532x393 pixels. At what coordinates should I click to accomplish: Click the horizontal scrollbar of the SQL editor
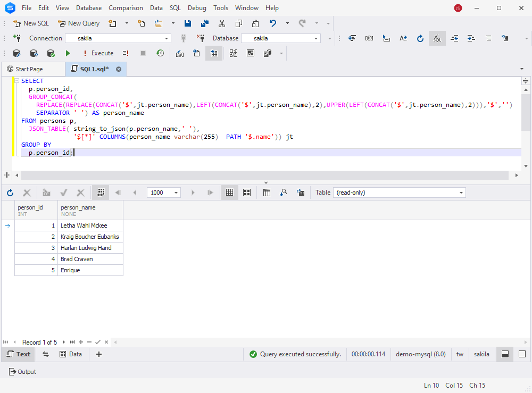pos(264,175)
